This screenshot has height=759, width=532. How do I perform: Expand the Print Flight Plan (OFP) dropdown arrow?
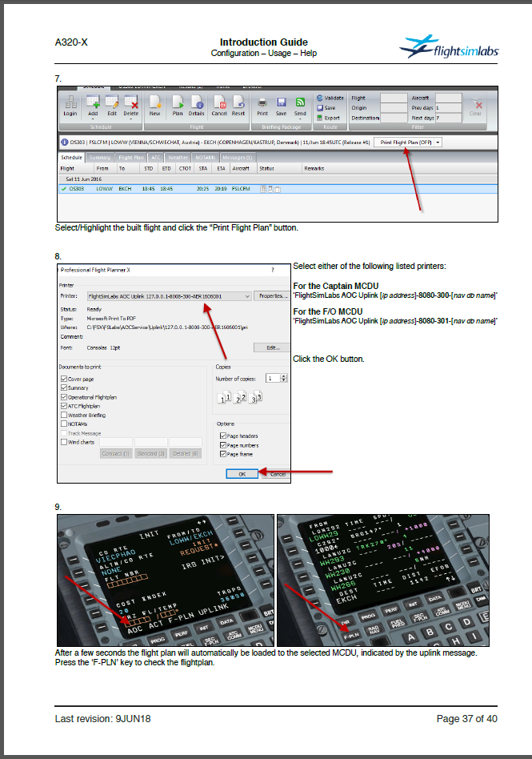[438, 142]
